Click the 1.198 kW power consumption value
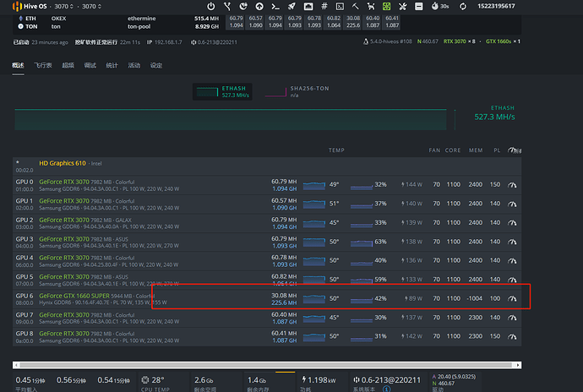The width and height of the screenshot is (583, 392). tap(319, 380)
